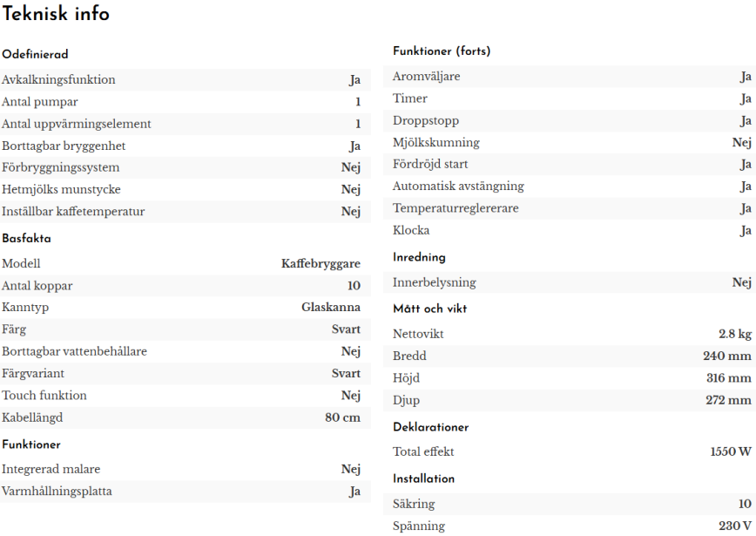Click the Basfakta section header

(x=26, y=238)
